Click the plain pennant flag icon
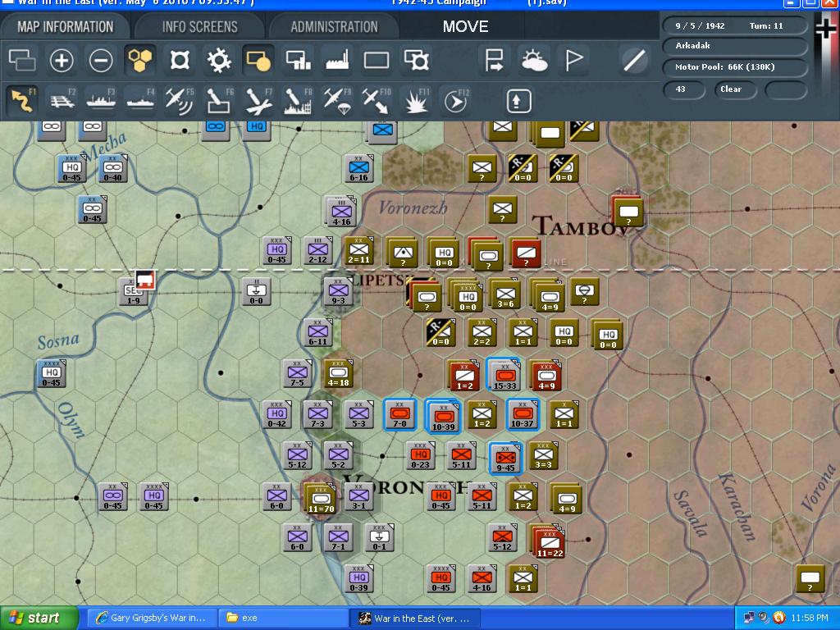Screen dimensions: 840x630 (573, 60)
